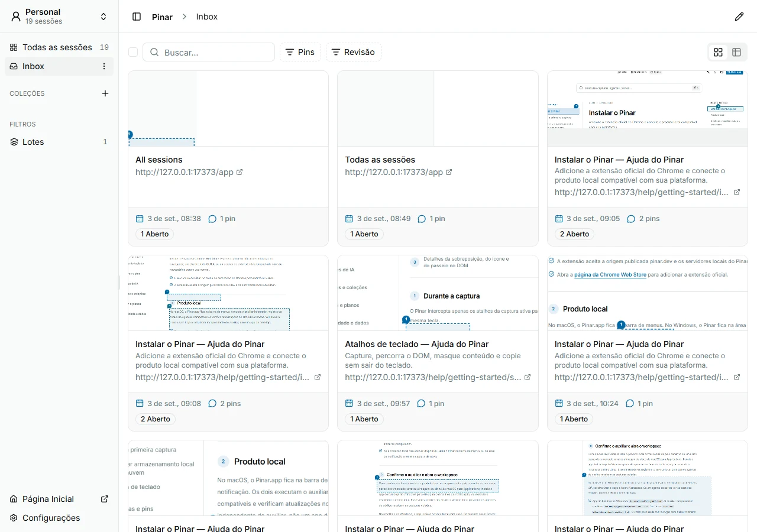757x532 pixels.
Task: Open the three-dot options next to Inbox
Action: (104, 66)
